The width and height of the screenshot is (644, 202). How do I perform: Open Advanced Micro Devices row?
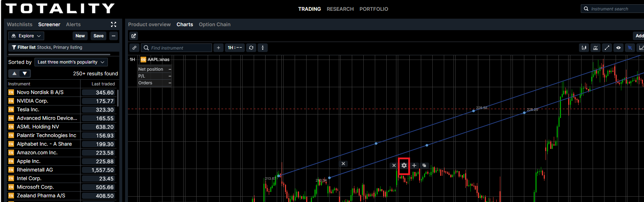(62, 118)
